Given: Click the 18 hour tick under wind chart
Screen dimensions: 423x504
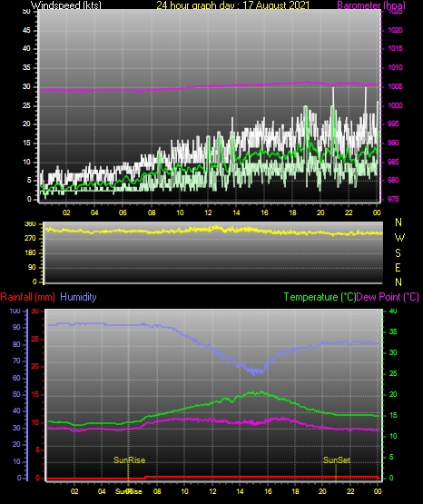Looking at the screenshot, I should coord(292,212).
